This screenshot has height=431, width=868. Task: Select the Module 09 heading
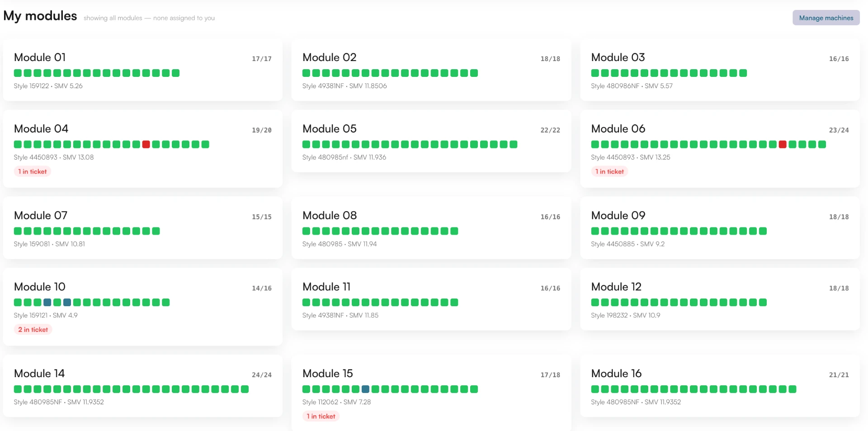pos(618,216)
